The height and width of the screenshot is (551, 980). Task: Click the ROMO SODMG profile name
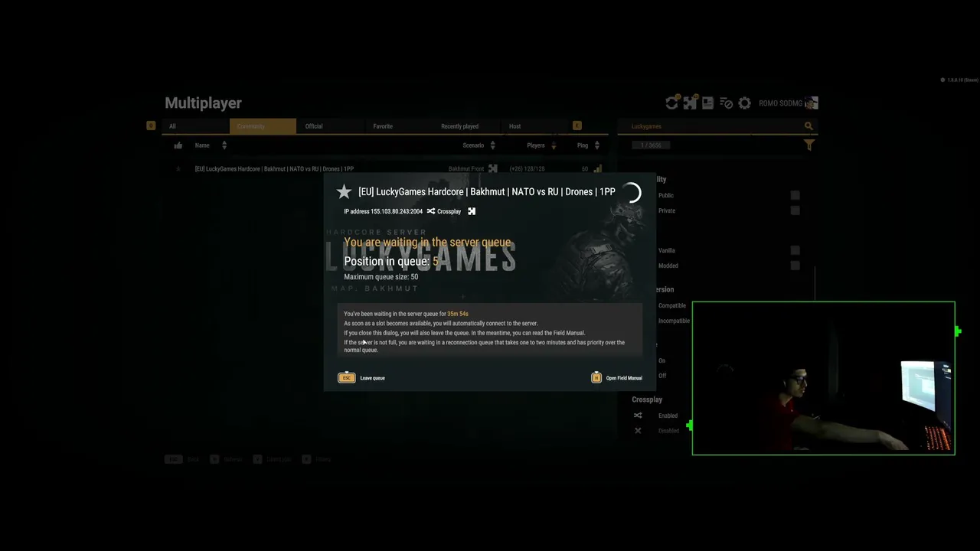point(780,103)
